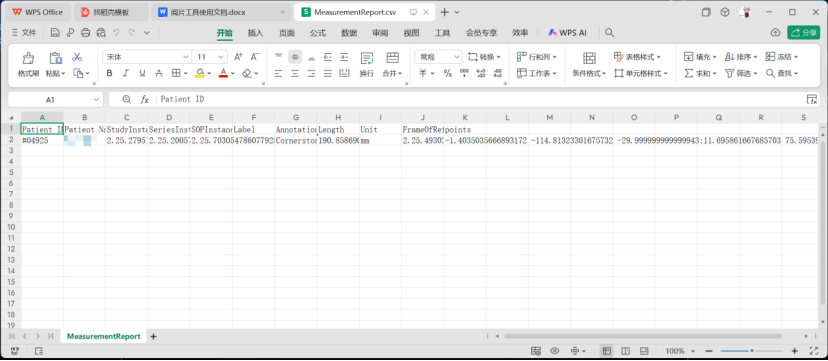The width and height of the screenshot is (828, 361).
Task: Open the WPS AI button
Action: (x=567, y=33)
